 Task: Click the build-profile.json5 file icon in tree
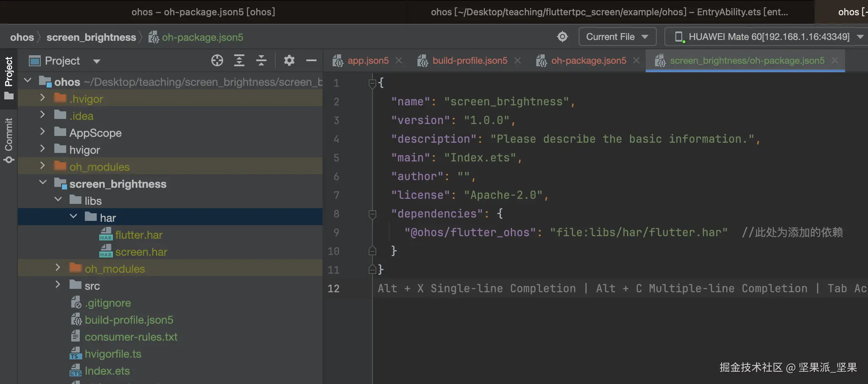point(76,319)
